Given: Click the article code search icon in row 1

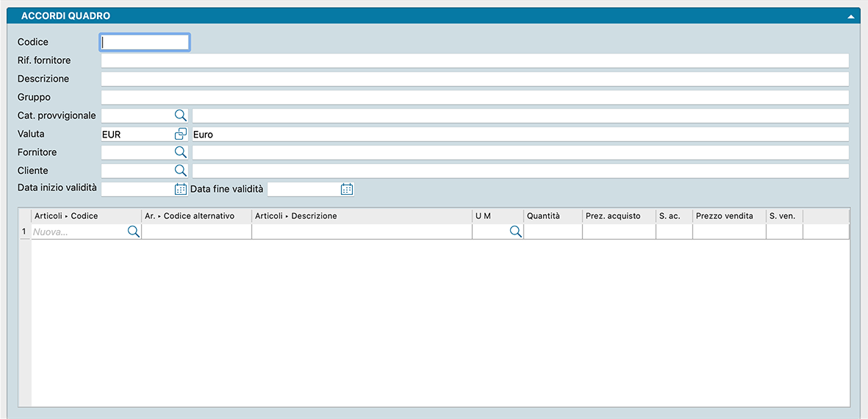Looking at the screenshot, I should (x=133, y=232).
